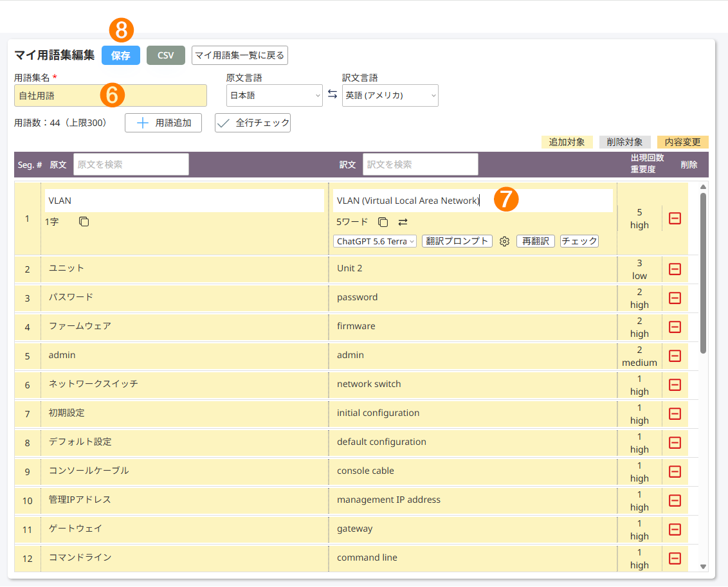This screenshot has height=587, width=728.
Task: Delete the ユニット term row
Action: click(x=675, y=269)
